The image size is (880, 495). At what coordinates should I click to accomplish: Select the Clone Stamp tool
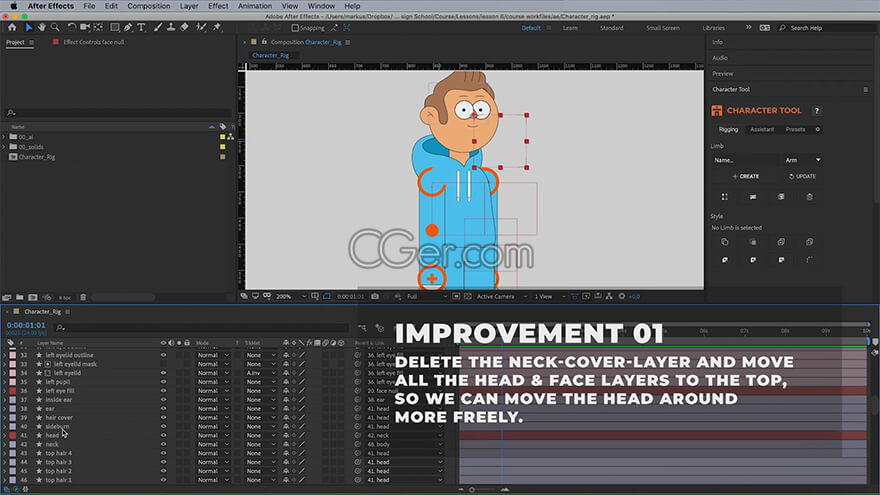171,27
